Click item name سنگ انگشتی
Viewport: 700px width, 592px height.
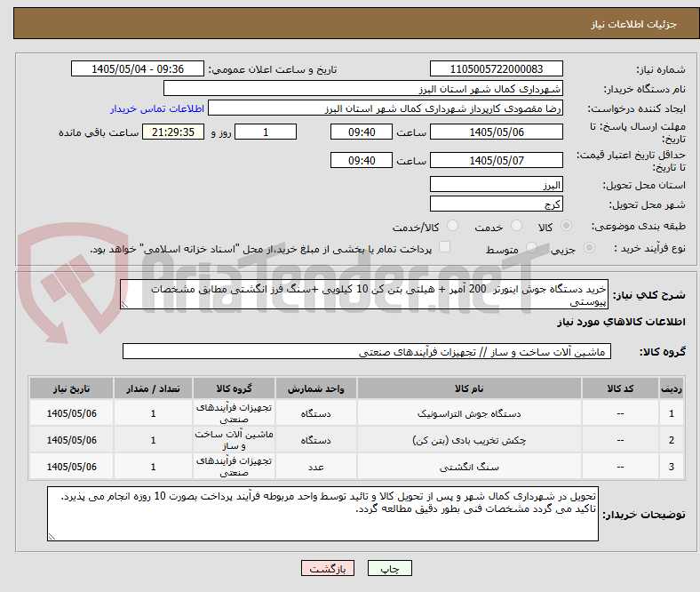tap(469, 467)
